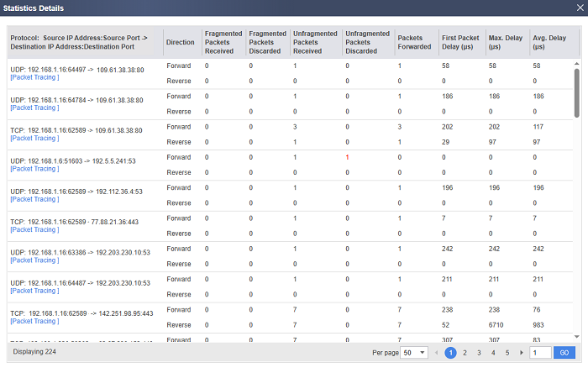This screenshot has width=588, height=373.
Task: Select current page 1 indicator
Action: tap(450, 353)
